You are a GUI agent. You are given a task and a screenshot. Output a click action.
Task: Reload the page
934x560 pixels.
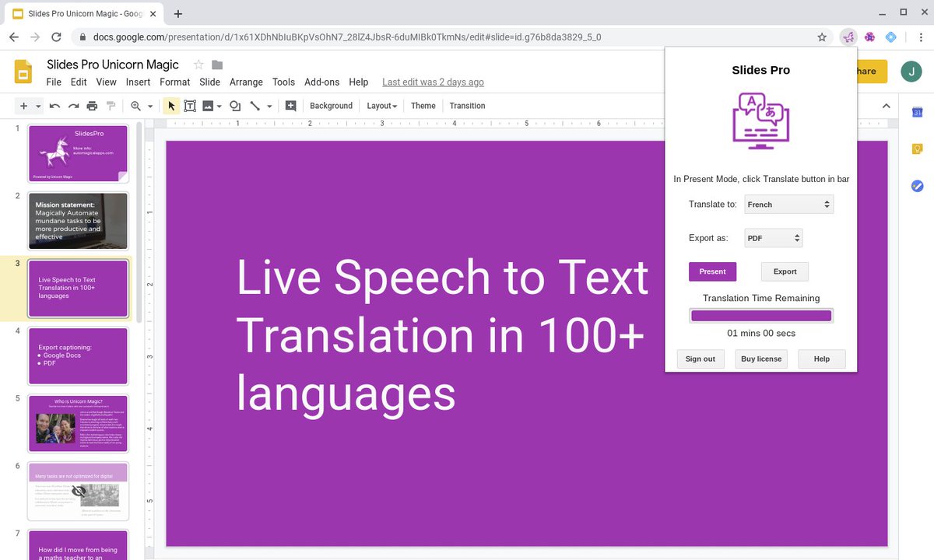coord(56,37)
